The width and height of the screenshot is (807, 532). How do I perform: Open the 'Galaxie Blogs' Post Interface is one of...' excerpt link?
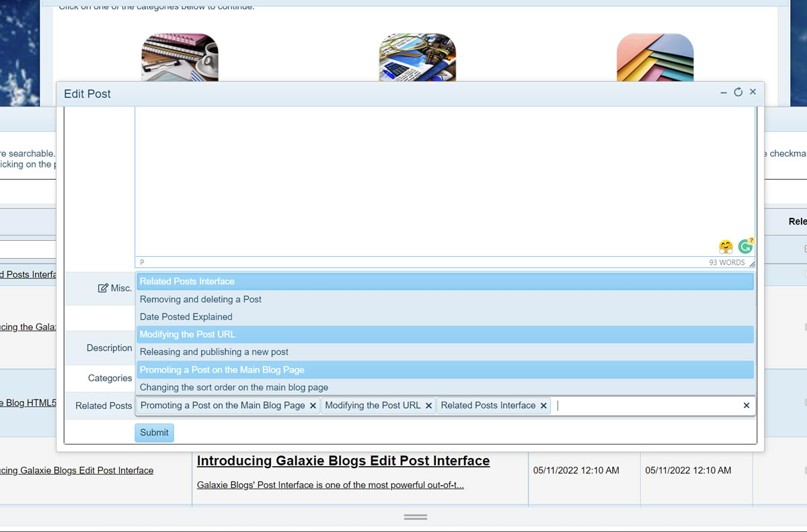330,485
